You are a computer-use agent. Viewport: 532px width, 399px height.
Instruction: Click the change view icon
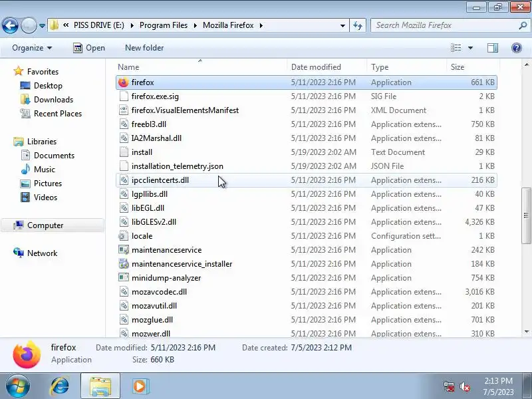[456, 48]
